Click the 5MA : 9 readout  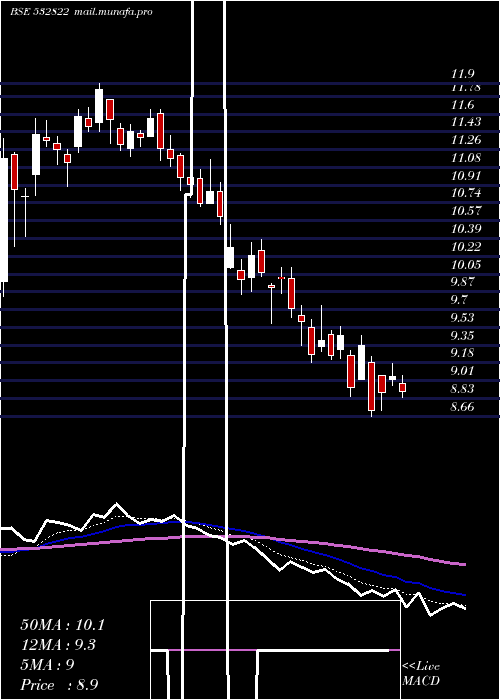pyautogui.click(x=47, y=665)
